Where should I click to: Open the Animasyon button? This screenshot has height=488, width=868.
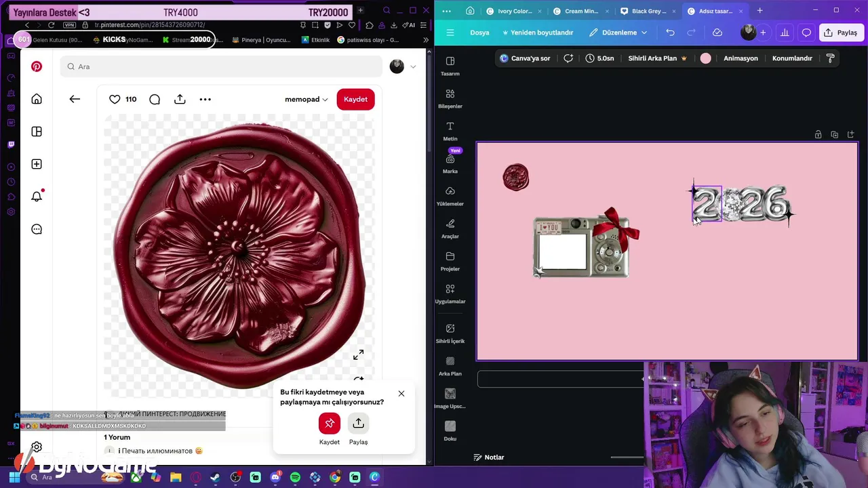(x=741, y=58)
